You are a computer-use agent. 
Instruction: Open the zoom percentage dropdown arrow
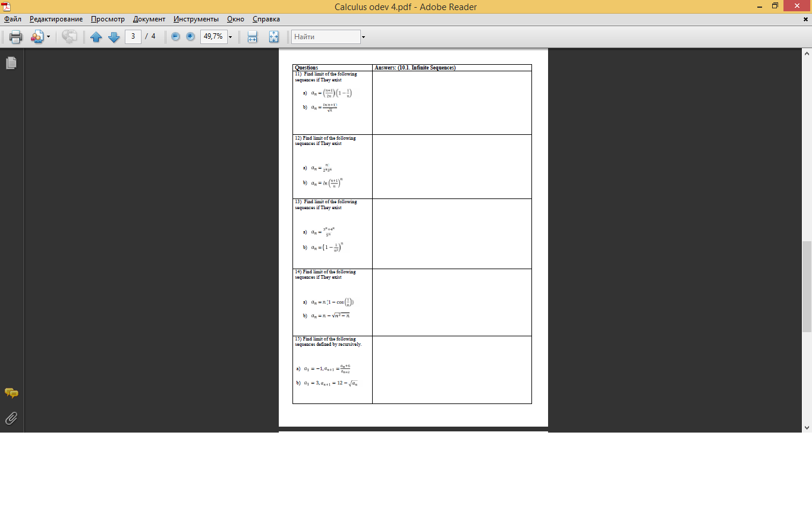(230, 37)
